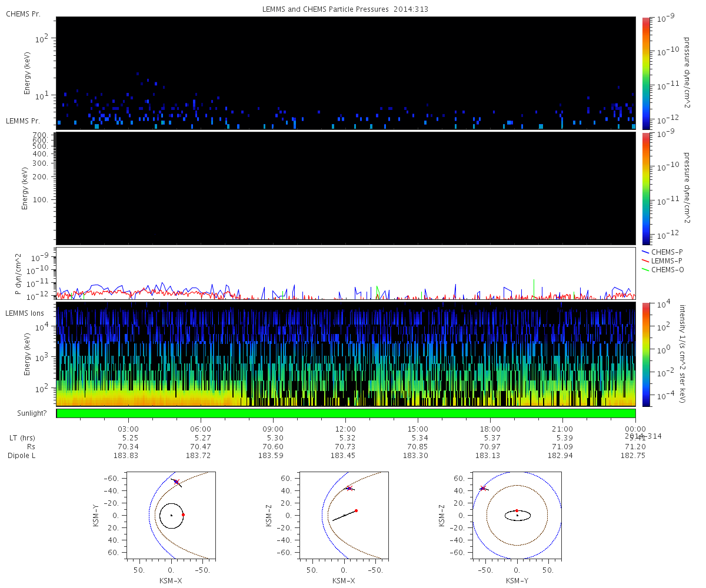Click the 21:00 time axis tick label

562,429
